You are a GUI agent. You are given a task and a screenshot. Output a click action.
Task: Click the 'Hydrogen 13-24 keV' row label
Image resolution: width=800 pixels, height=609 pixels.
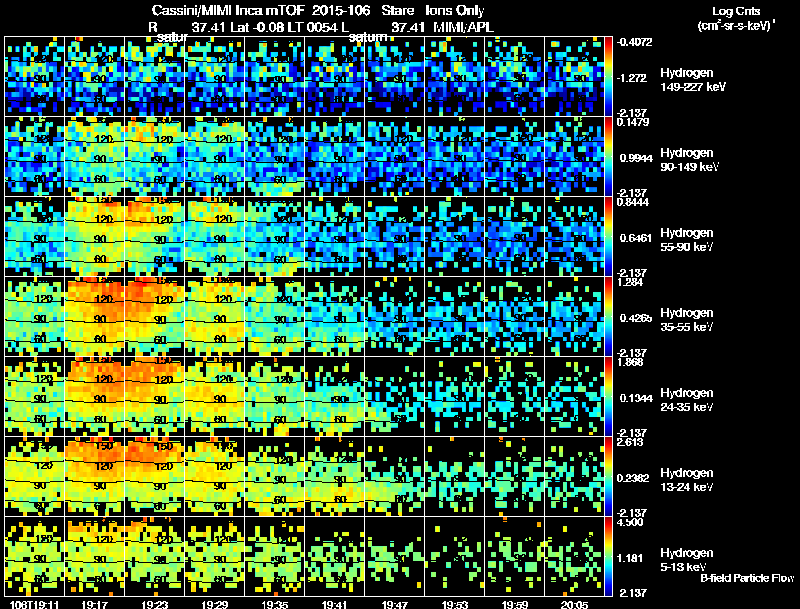tap(687, 480)
